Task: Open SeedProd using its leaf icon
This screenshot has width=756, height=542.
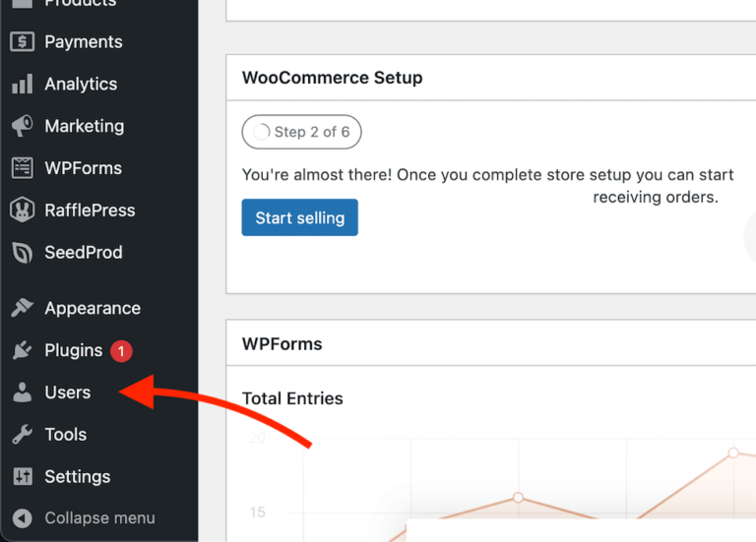Action: pyautogui.click(x=22, y=253)
